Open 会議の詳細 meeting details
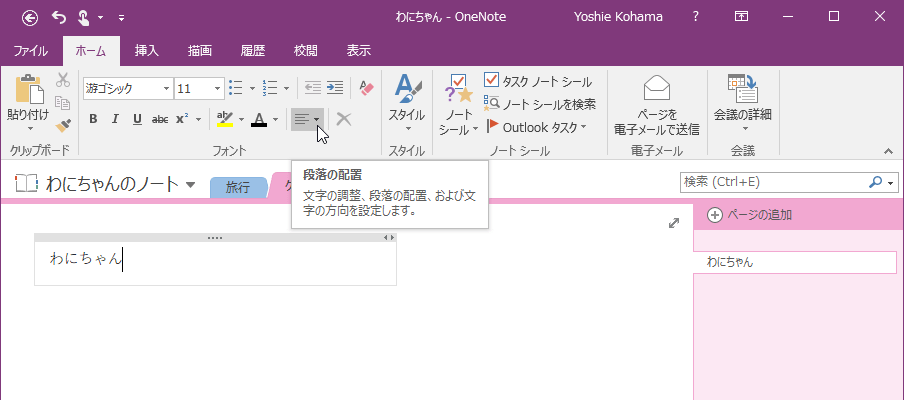 [743, 104]
